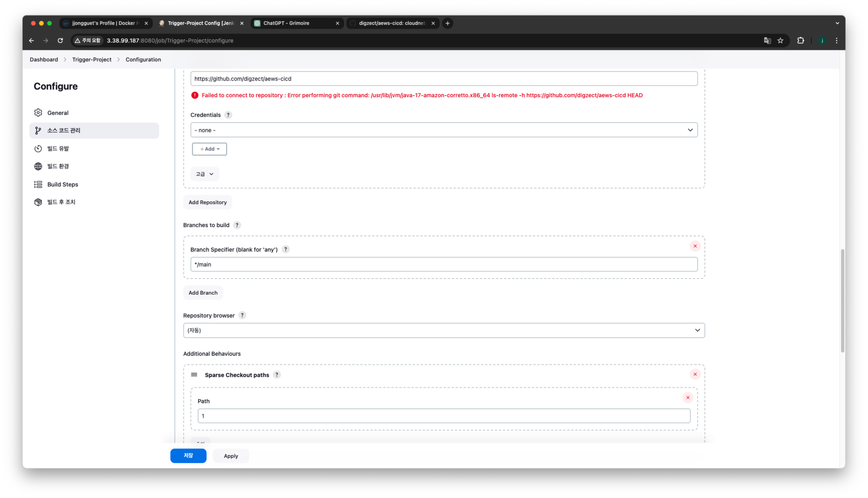Click the Sparse Checkout drag handle icon
Viewport: 868px width, 498px height.
[194, 375]
